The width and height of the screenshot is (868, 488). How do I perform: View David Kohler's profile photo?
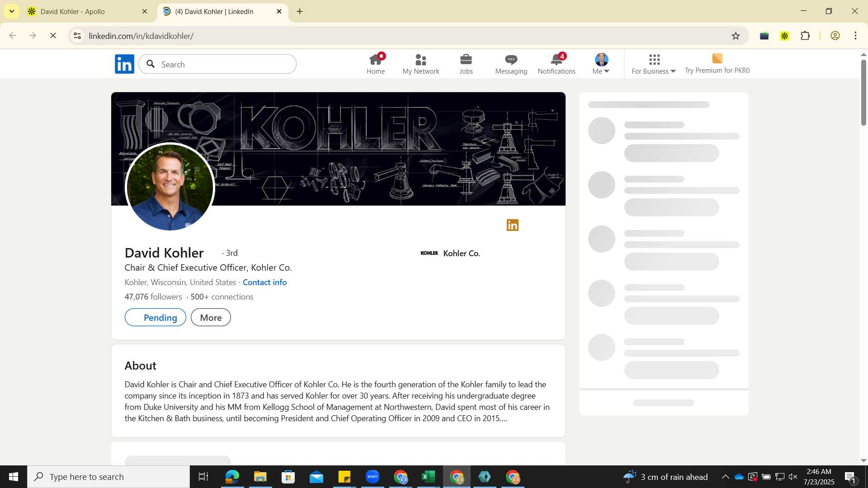coord(170,187)
